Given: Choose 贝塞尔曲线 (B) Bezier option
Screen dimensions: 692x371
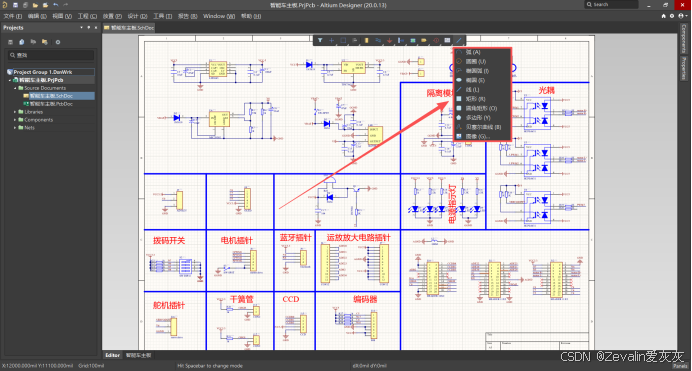Looking at the screenshot, I should tap(482, 127).
